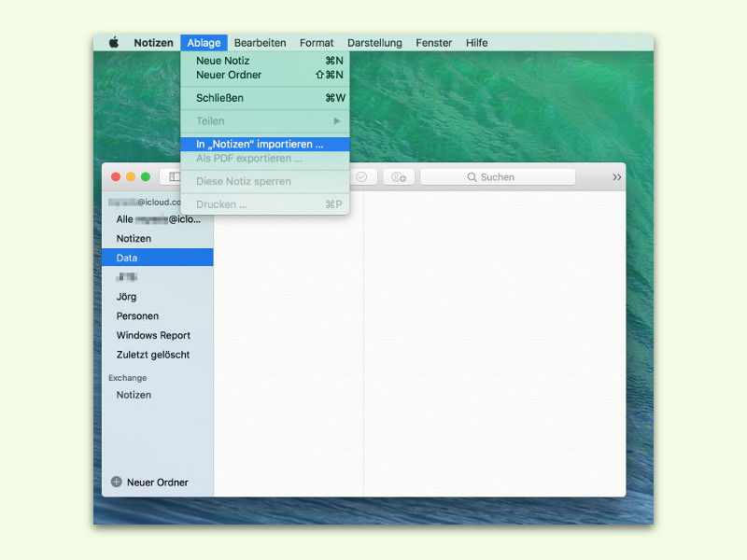This screenshot has width=747, height=560.
Task: Open the Notizen application menu
Action: point(153,43)
